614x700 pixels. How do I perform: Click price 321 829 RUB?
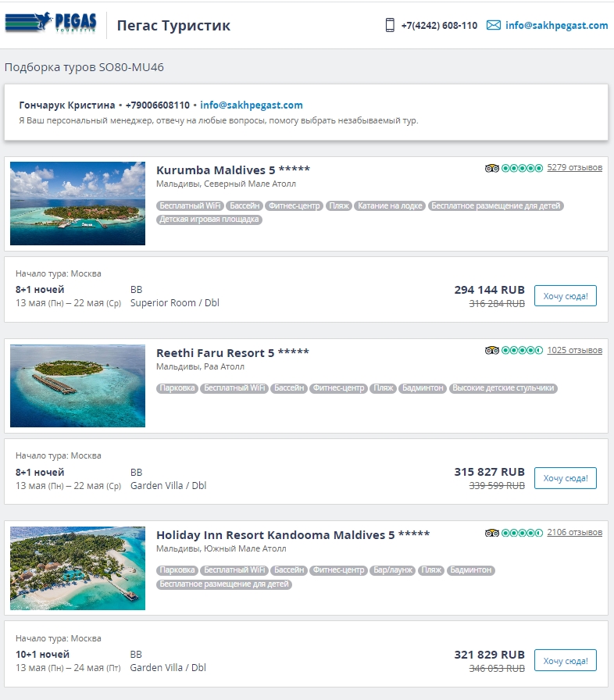point(489,655)
